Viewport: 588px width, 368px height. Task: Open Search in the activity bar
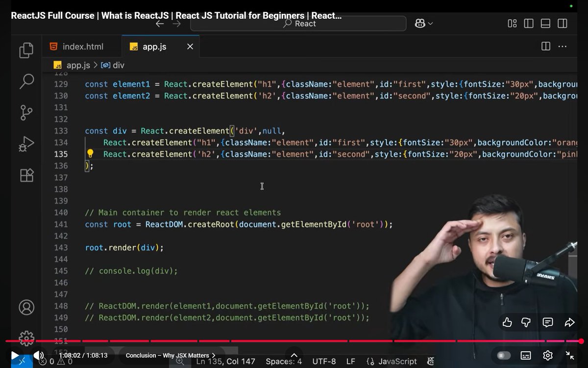[x=26, y=81]
